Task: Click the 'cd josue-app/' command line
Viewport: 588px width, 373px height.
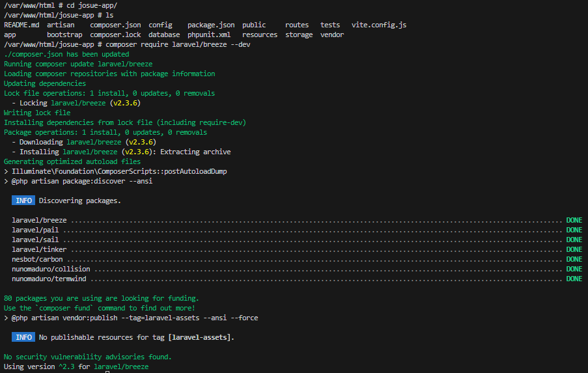Action: (61, 6)
